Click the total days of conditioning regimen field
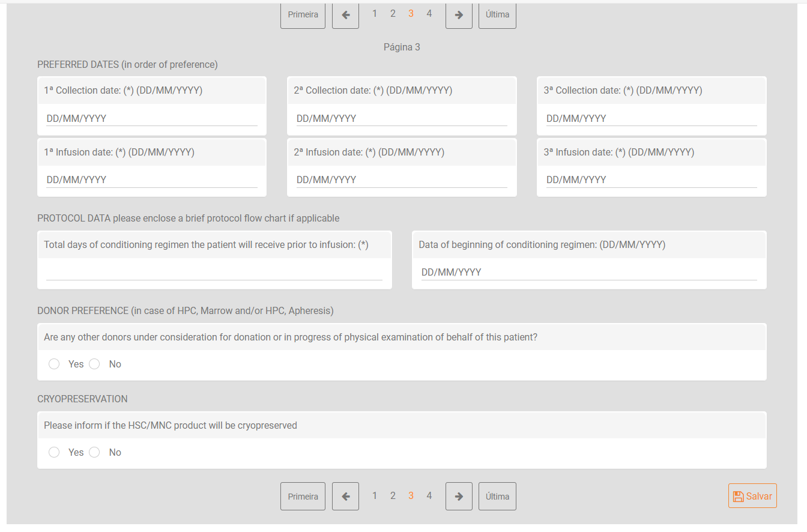807x532 pixels. click(x=214, y=273)
